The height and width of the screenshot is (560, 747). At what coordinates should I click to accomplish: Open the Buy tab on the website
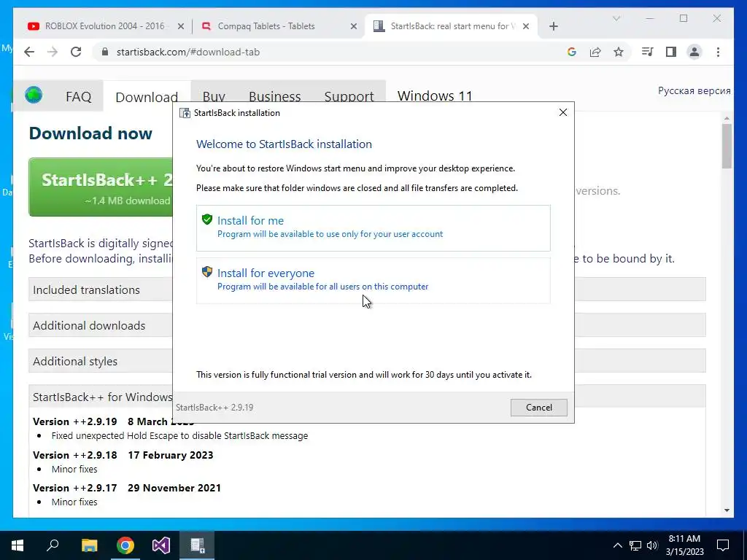point(214,96)
